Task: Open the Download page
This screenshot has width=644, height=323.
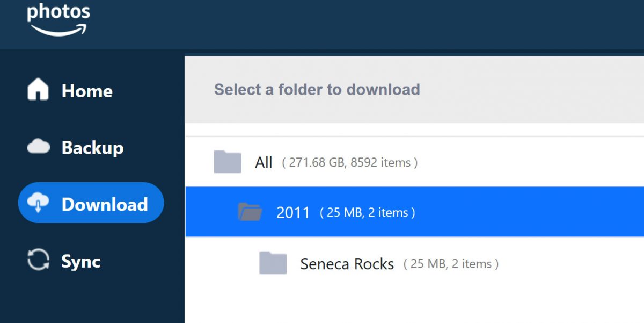Action: pos(105,204)
